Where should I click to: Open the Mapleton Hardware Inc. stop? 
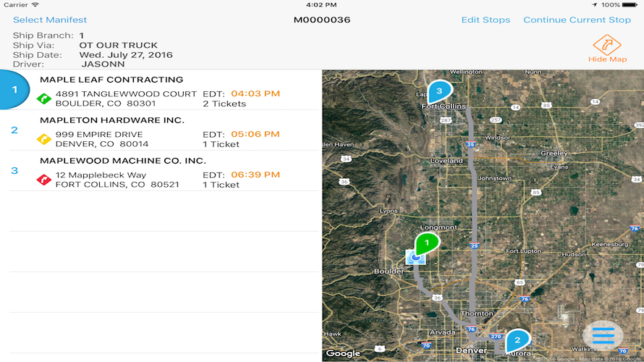tap(112, 120)
